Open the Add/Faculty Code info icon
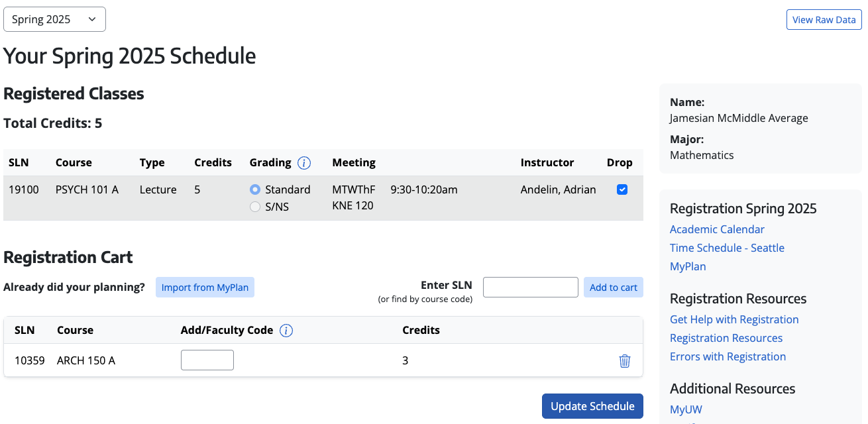This screenshot has height=424, width=868. point(286,330)
